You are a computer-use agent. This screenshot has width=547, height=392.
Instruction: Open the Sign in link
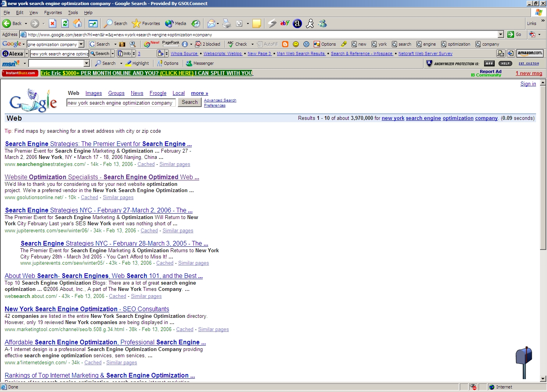click(528, 84)
